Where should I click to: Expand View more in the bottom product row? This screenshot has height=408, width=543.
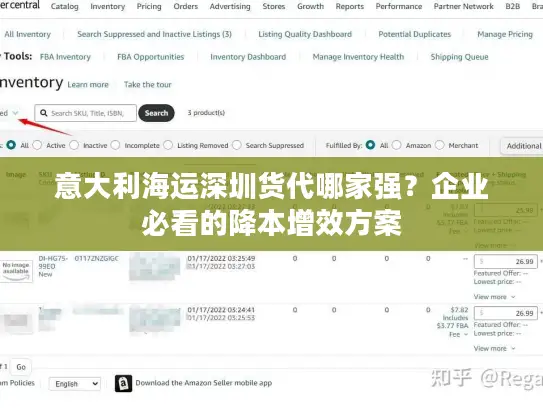pos(494,348)
